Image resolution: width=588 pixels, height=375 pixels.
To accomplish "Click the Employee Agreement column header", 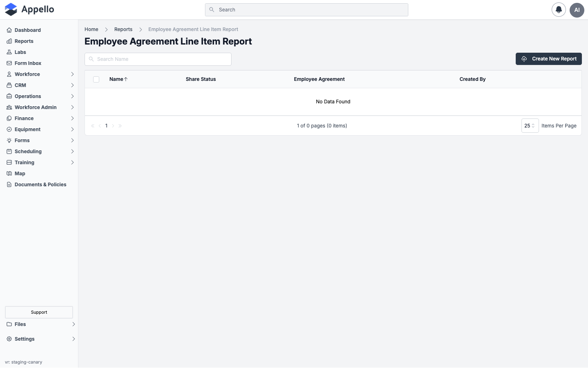I will click(x=319, y=79).
